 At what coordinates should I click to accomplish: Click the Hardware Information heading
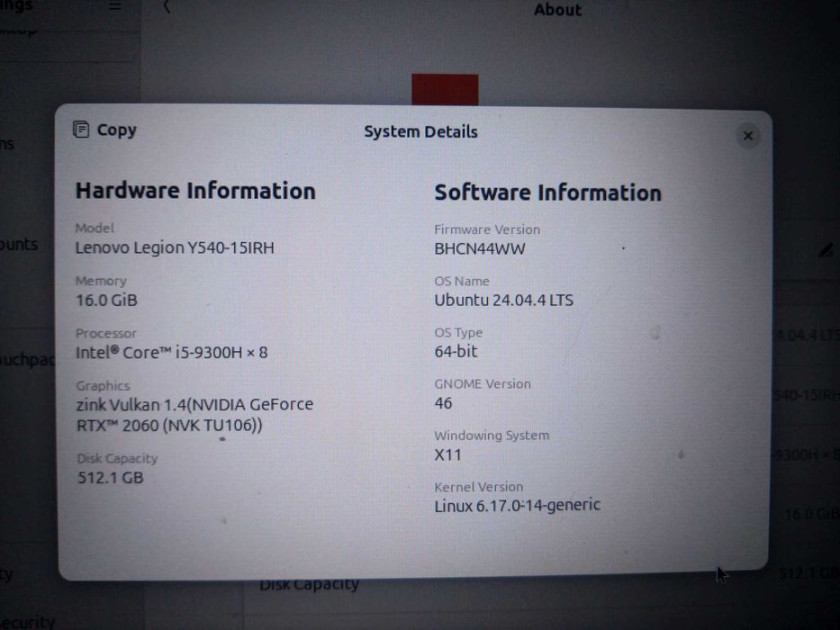pyautogui.click(x=195, y=191)
